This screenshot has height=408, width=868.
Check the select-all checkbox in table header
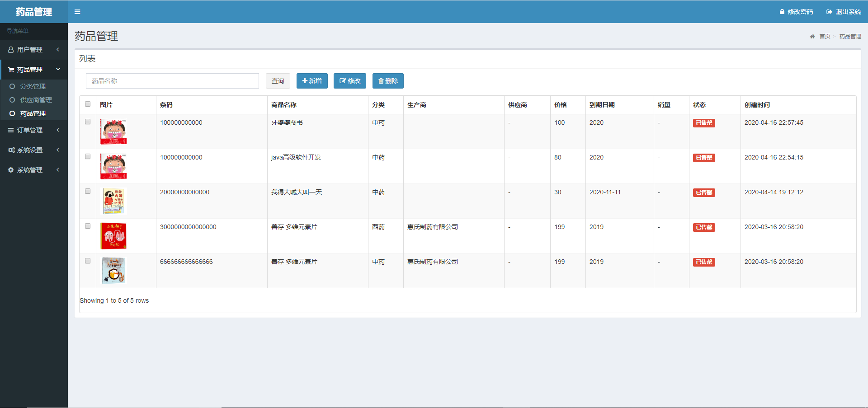point(88,104)
